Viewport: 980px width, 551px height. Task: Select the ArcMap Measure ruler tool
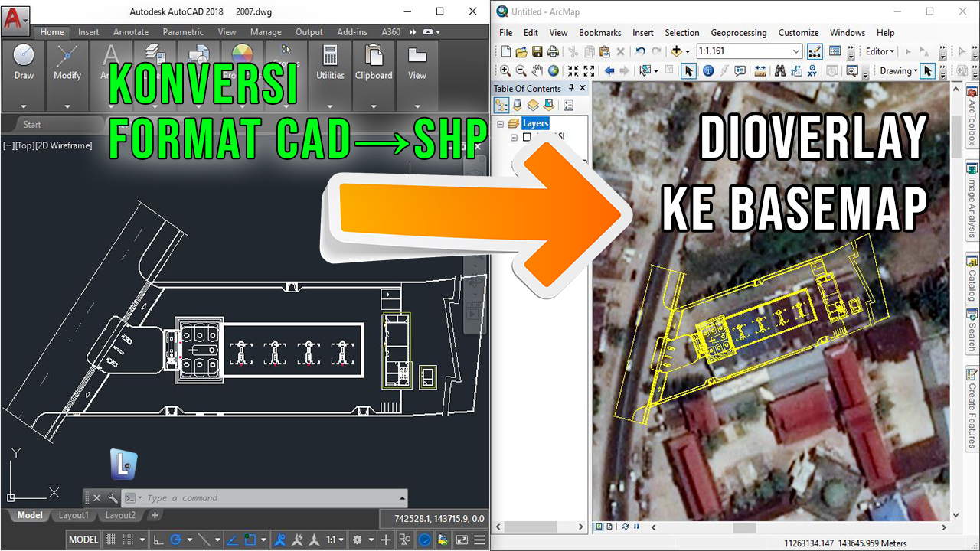click(x=760, y=71)
